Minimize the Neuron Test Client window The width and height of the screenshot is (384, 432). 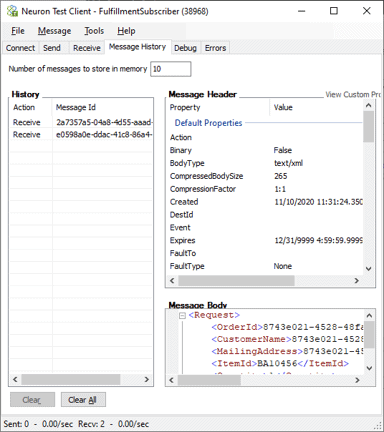302,11
